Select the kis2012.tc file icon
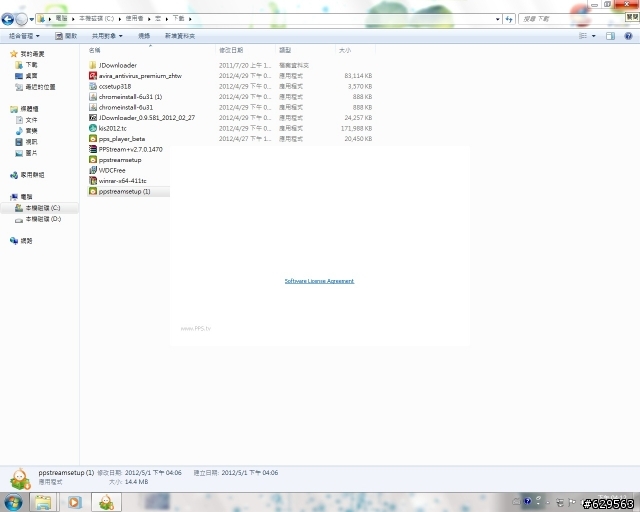The height and width of the screenshot is (512, 640). (x=93, y=128)
